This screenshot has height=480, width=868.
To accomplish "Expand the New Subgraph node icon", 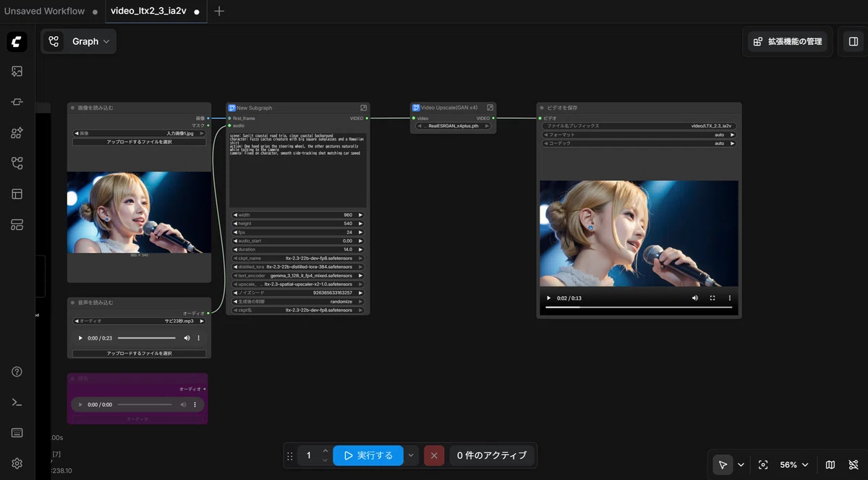I will 364,107.
